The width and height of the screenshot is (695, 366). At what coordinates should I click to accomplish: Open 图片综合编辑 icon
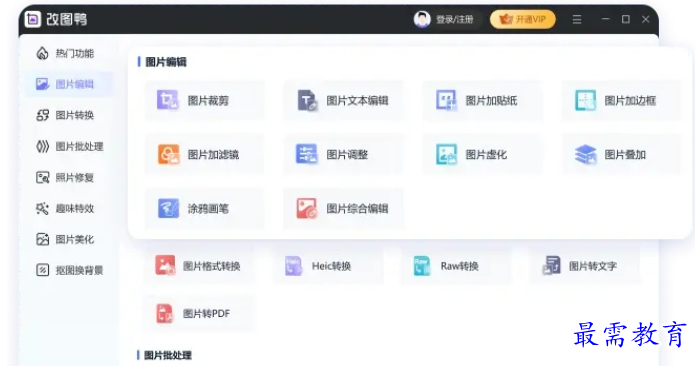[x=307, y=208]
